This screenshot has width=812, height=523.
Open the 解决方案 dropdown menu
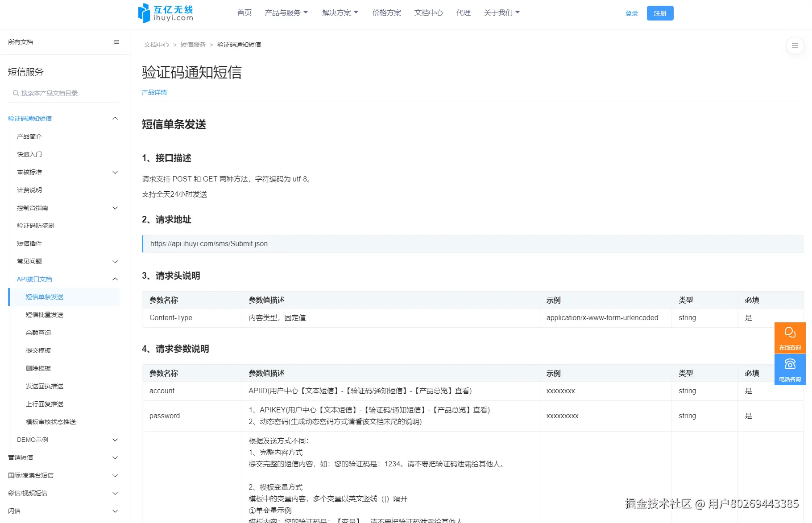(x=340, y=12)
